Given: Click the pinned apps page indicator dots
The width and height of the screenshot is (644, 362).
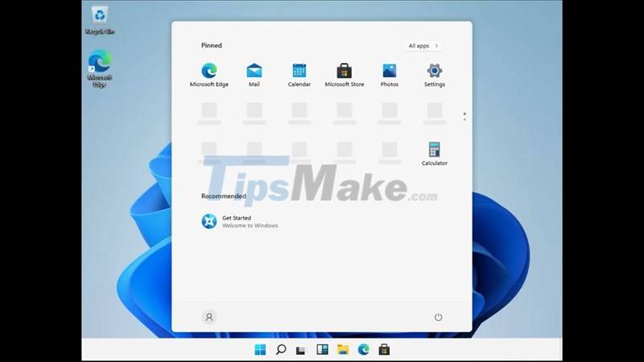Looking at the screenshot, I should pos(464,117).
